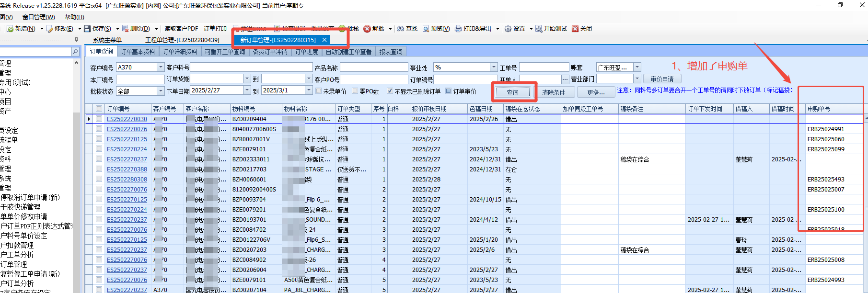Open order link ES2502280308
This screenshot has height=293, width=868.
click(x=127, y=180)
